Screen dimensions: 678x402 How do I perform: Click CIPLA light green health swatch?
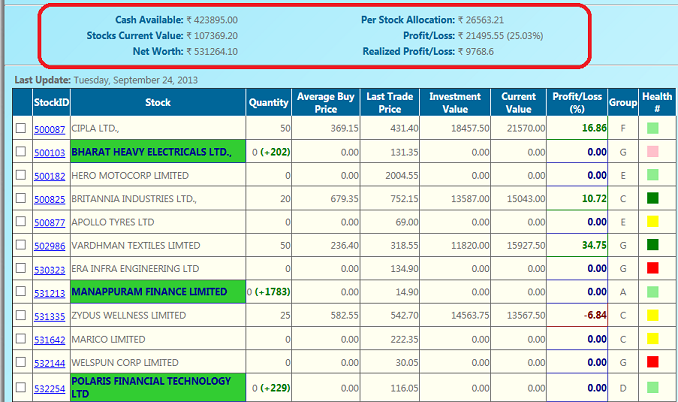click(x=652, y=128)
